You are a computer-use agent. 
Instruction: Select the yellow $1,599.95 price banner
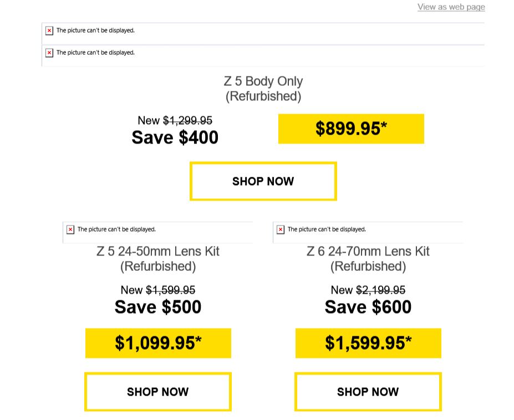point(369,343)
